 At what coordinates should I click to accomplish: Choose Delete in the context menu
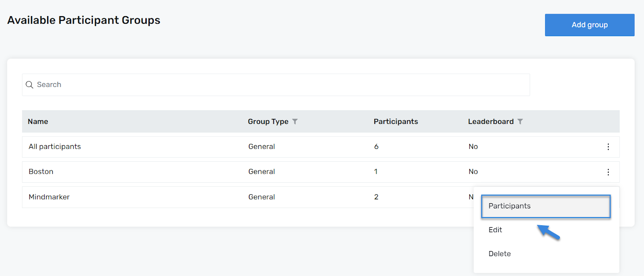pyautogui.click(x=500, y=254)
